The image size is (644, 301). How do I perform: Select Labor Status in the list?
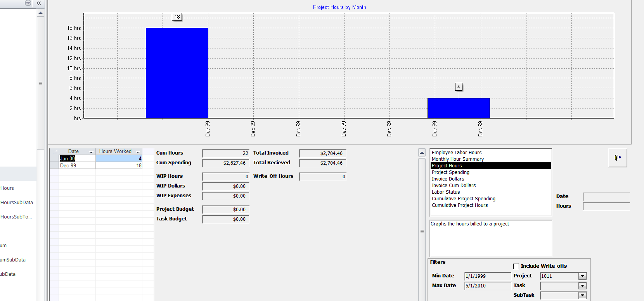point(491,192)
